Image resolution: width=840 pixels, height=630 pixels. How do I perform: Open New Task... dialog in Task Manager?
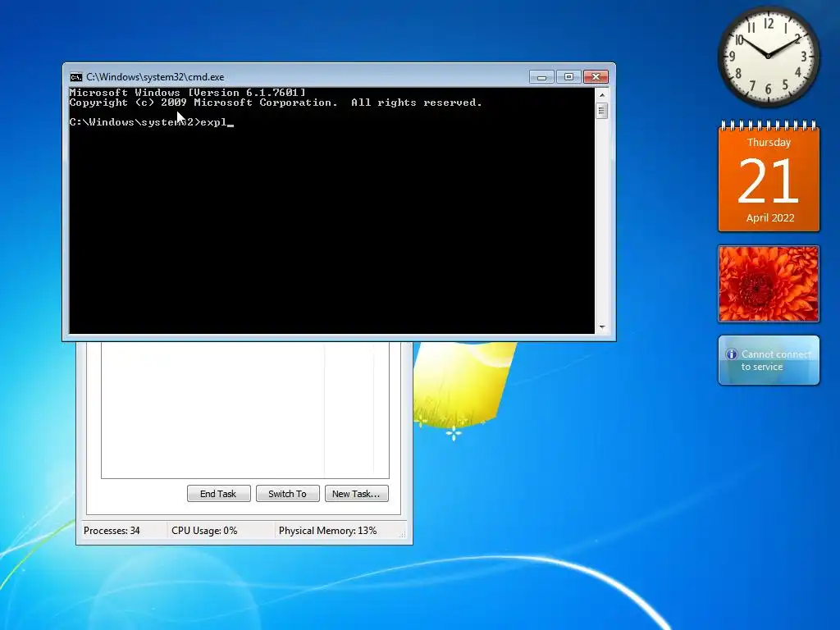pyautogui.click(x=356, y=493)
